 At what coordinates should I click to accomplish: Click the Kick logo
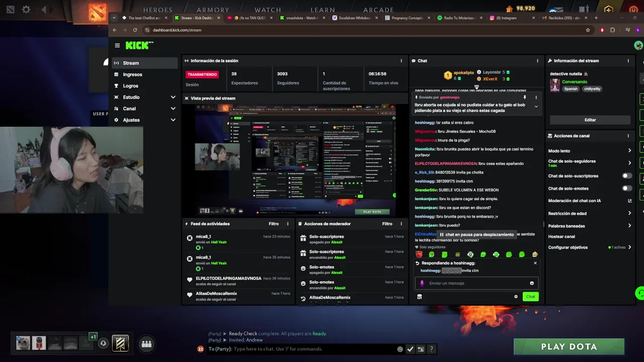point(139,45)
